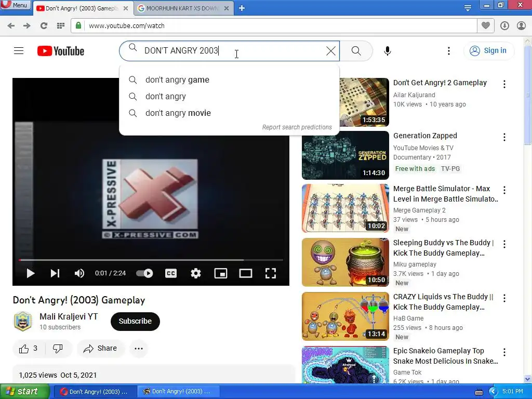The width and height of the screenshot is (532, 399).
Task: Open Epic Snakeio Gameplay video title
Action: (x=445, y=356)
